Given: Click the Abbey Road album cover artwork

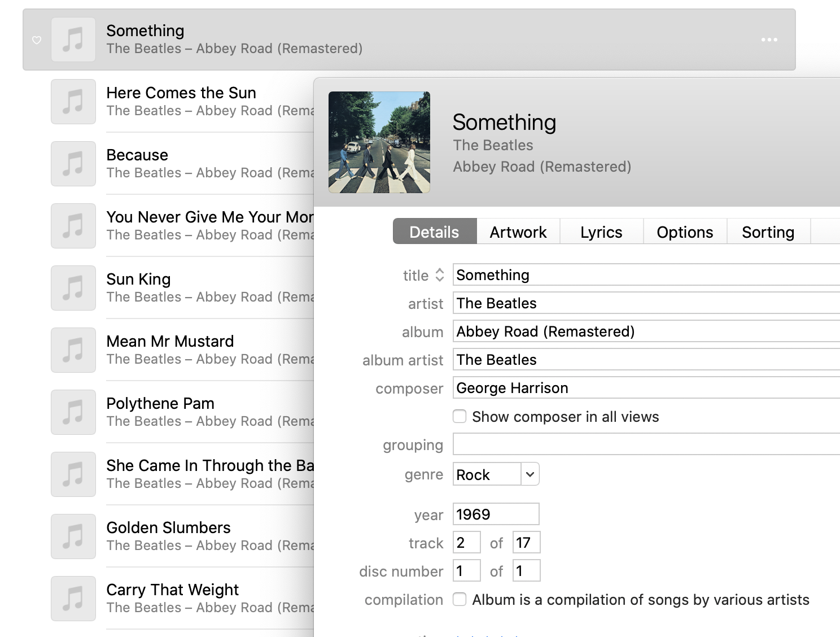Looking at the screenshot, I should [379, 142].
